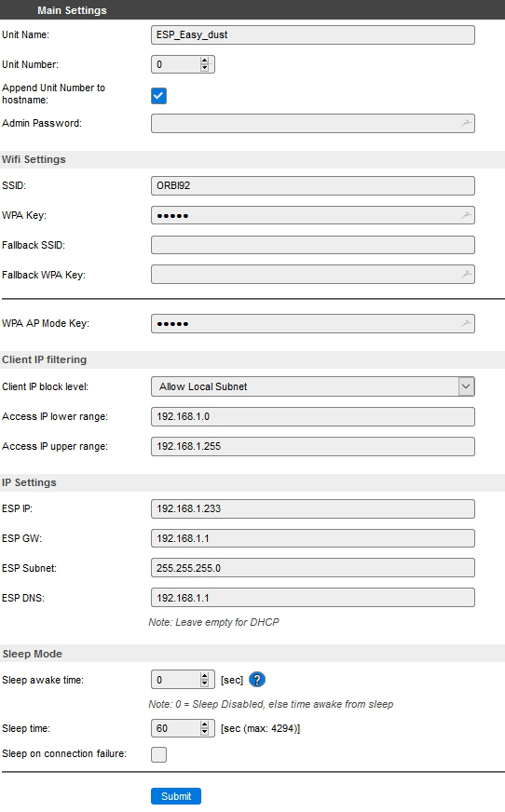Focus the ESP IP address field
The width and height of the screenshot is (505, 812).
(x=313, y=508)
